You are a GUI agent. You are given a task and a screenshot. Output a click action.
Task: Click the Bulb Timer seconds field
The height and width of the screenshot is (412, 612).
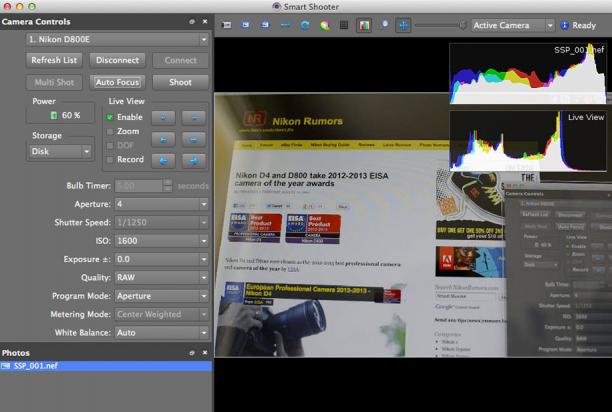click(x=139, y=186)
